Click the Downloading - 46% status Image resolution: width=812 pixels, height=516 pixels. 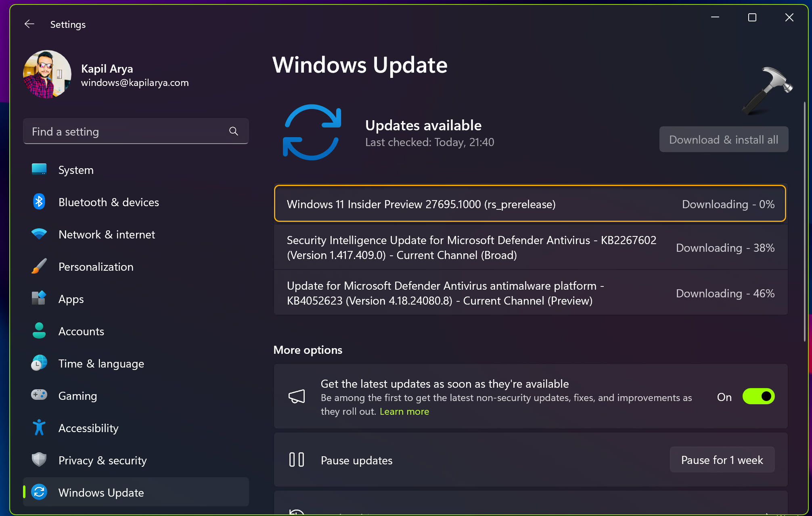pos(725,293)
